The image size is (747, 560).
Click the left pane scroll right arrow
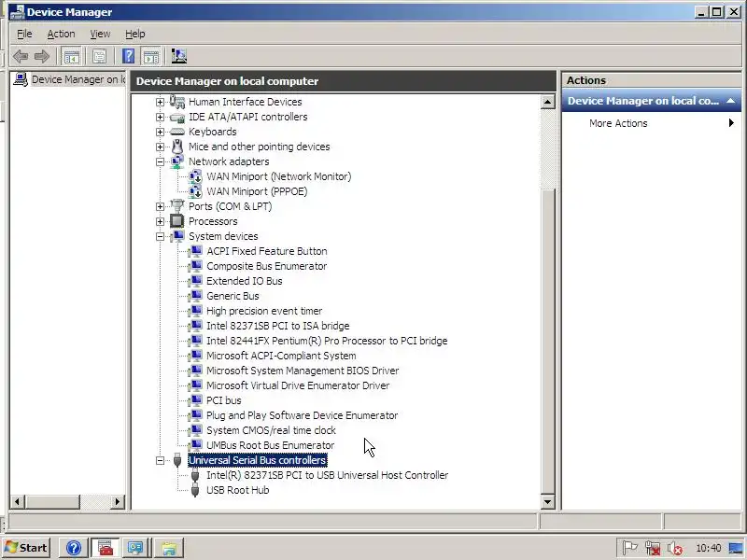(117, 501)
